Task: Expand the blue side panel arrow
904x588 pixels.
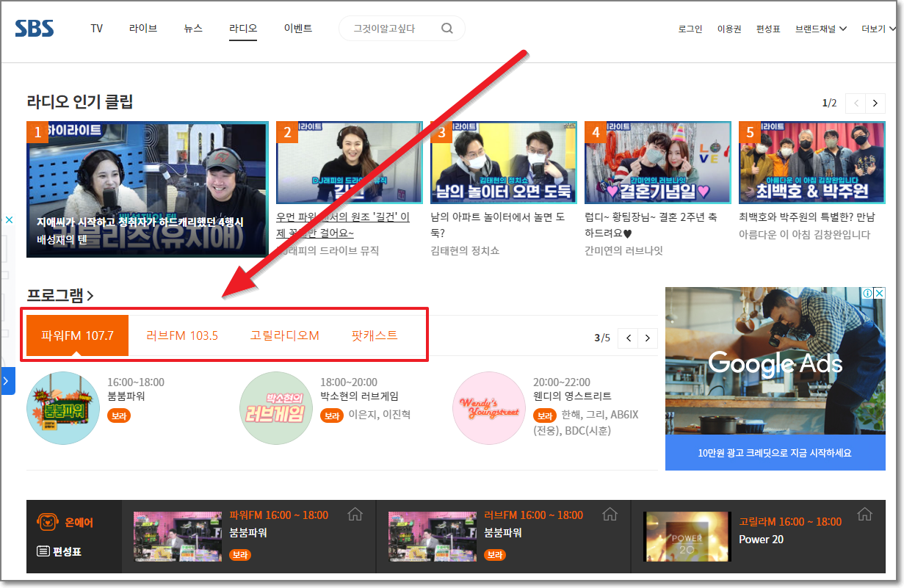Action: click(x=7, y=381)
